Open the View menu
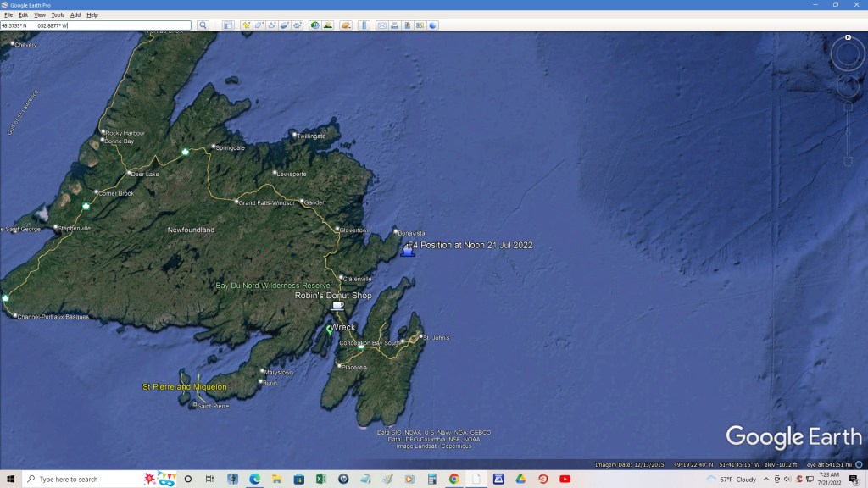868x488 pixels. point(40,14)
